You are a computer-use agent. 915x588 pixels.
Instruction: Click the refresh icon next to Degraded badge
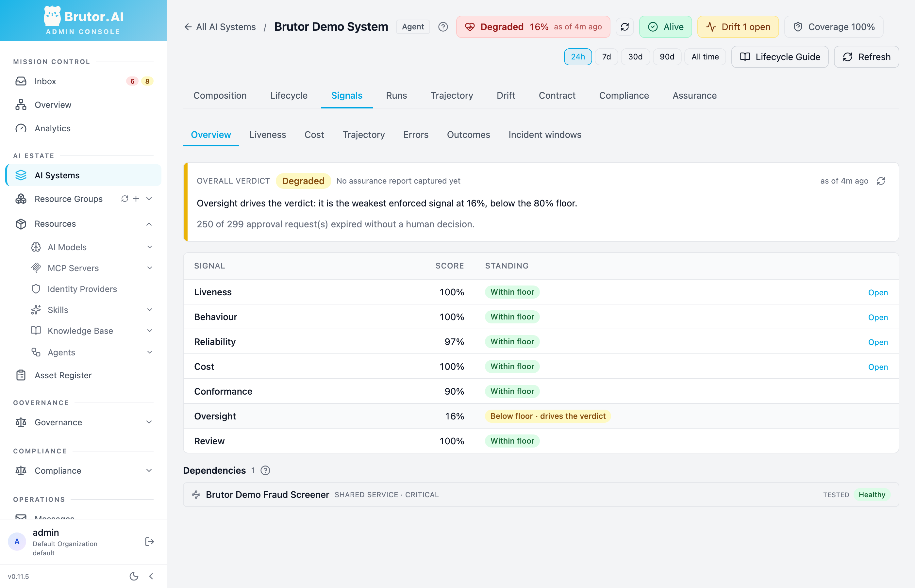pos(625,27)
